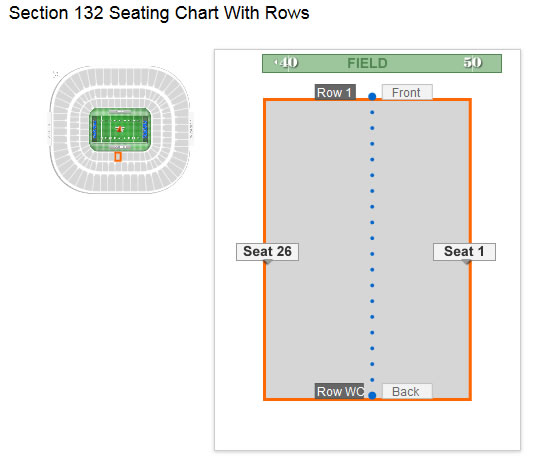Select the Row 1 label

click(x=335, y=92)
